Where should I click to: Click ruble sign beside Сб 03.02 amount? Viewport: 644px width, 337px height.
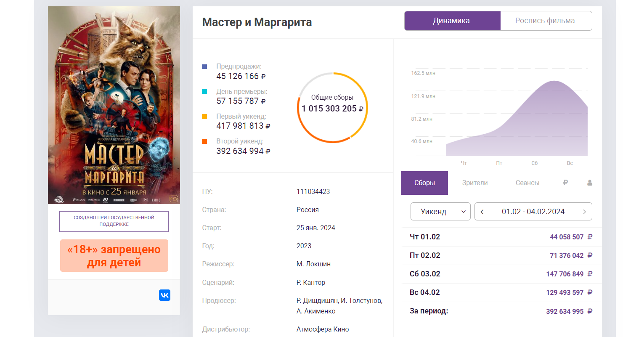(590, 274)
